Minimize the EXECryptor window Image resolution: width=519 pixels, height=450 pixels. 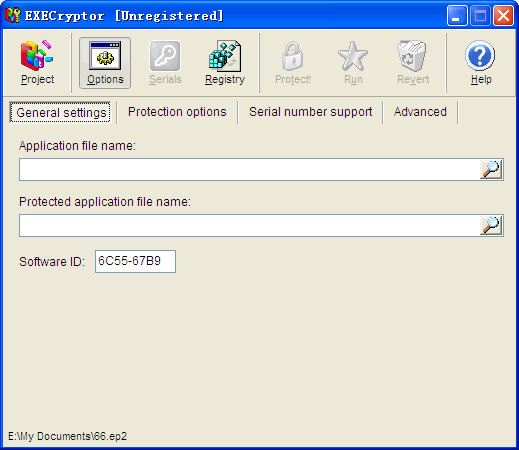pyautogui.click(x=457, y=16)
